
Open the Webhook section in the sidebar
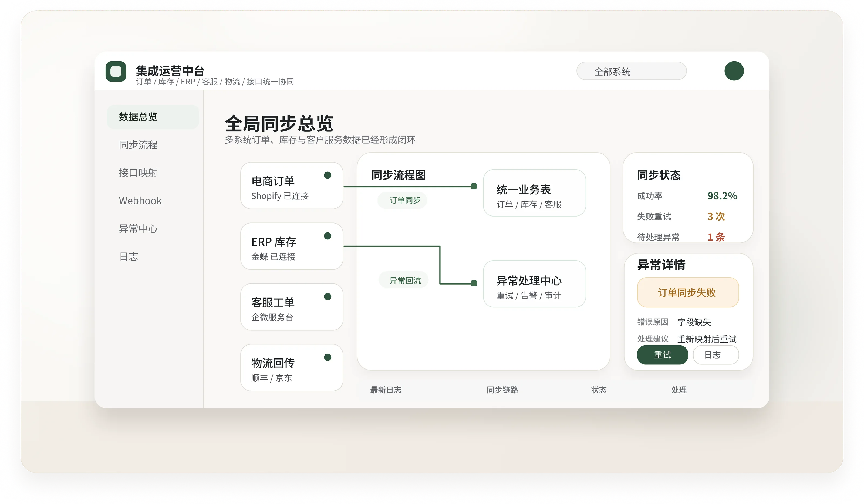point(140,201)
